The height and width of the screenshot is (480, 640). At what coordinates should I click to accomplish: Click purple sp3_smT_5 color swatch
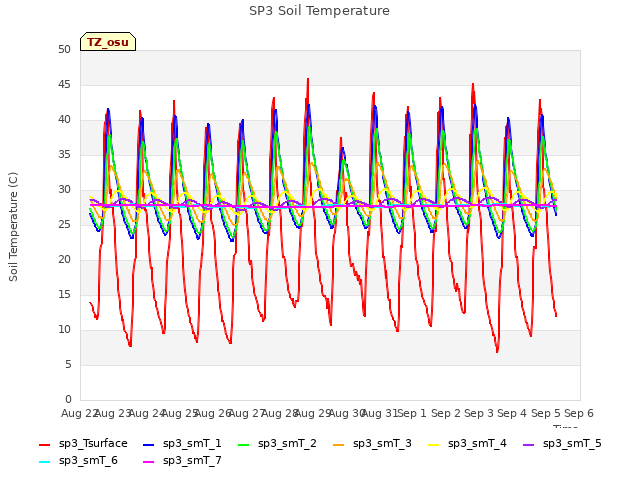[x=529, y=444]
